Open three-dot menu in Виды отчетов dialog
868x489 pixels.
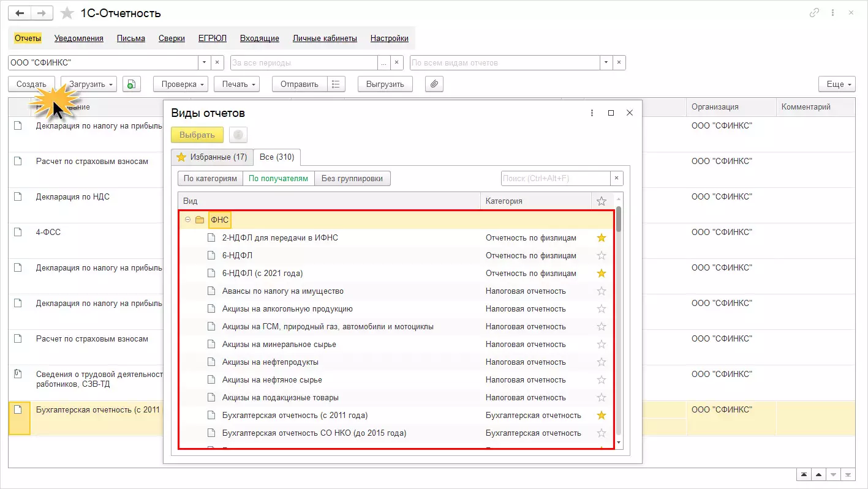592,113
